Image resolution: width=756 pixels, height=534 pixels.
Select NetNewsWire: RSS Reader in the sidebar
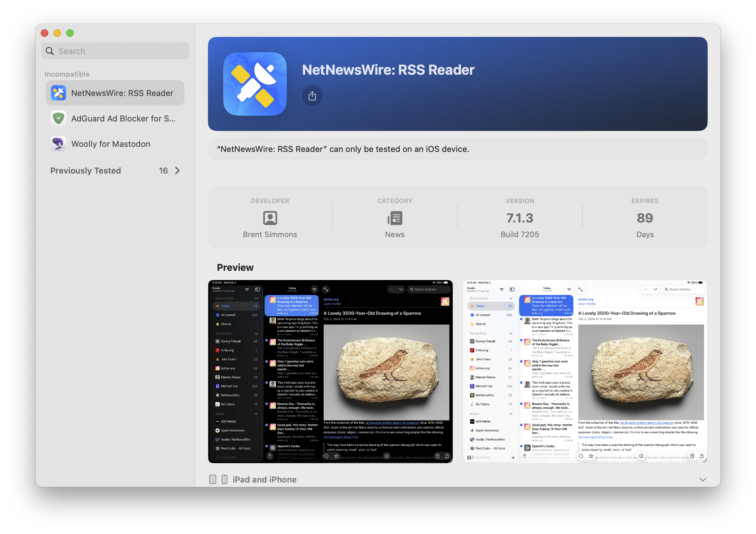click(115, 93)
